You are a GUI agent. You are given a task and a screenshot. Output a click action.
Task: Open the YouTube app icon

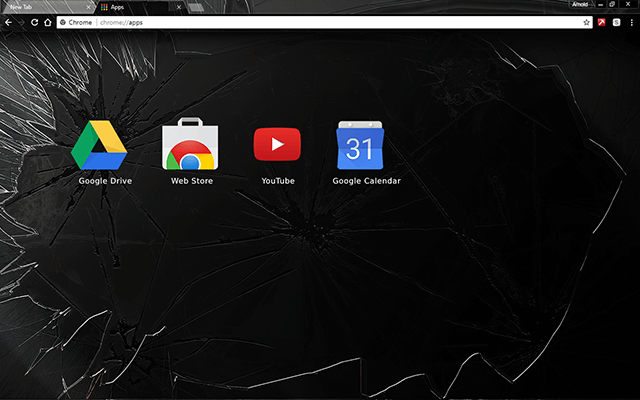[x=277, y=146]
